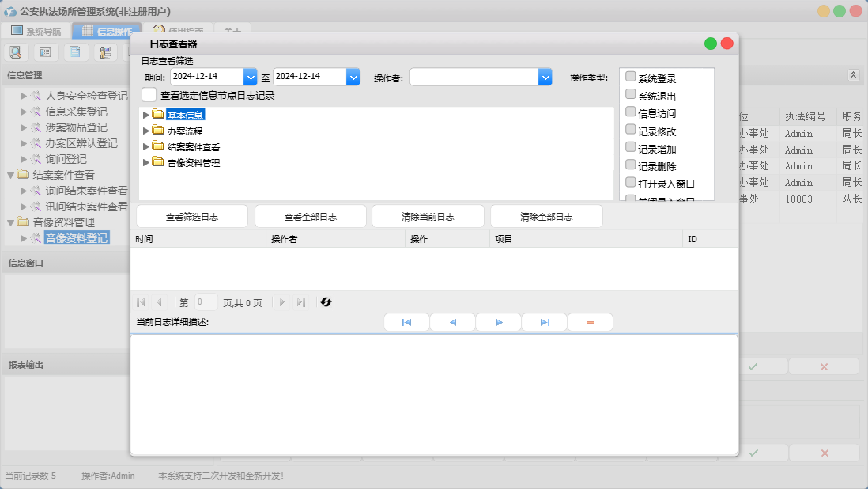868x489 pixels.
Task: Switch to the 系统导航 tab
Action: point(36,32)
